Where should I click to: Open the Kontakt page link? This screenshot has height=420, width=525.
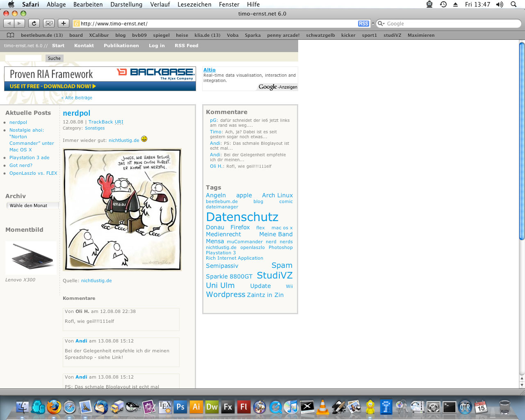tap(84, 46)
